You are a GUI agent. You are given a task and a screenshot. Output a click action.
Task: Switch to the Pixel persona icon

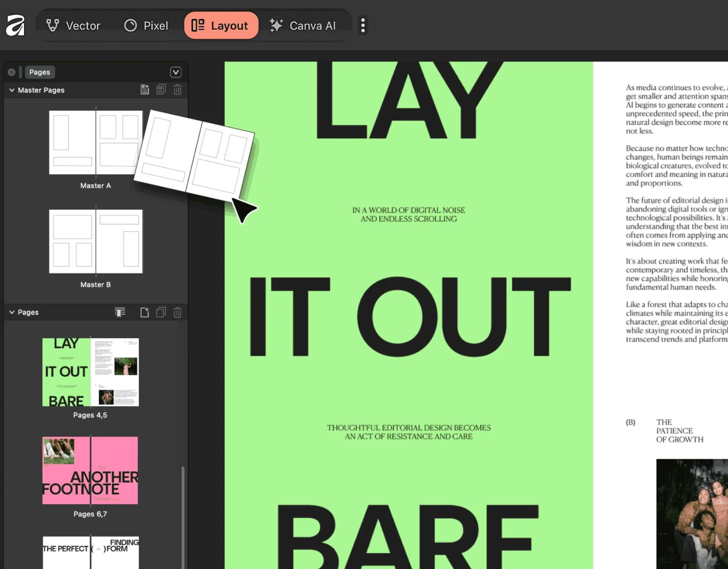coord(130,25)
